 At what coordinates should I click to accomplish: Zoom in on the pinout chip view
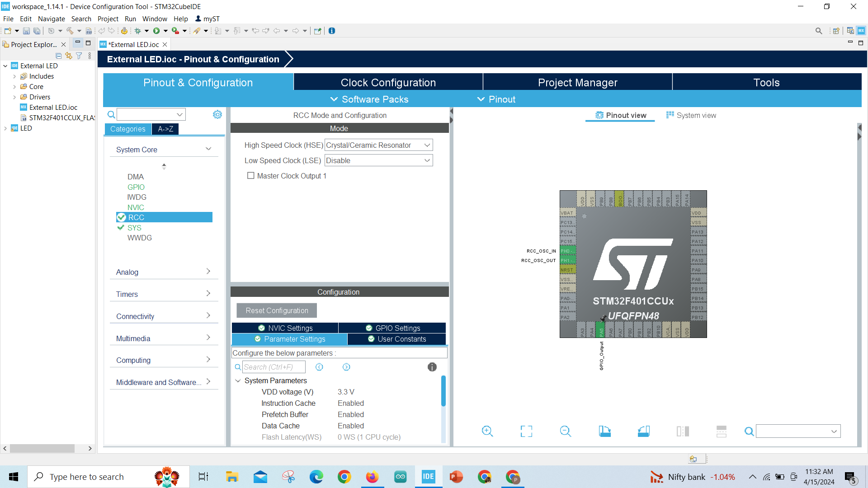487,431
